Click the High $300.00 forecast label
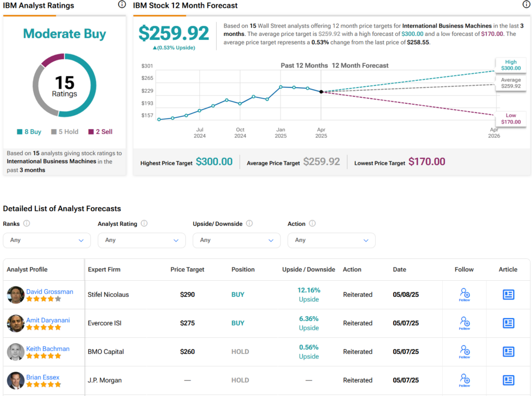 (511, 65)
